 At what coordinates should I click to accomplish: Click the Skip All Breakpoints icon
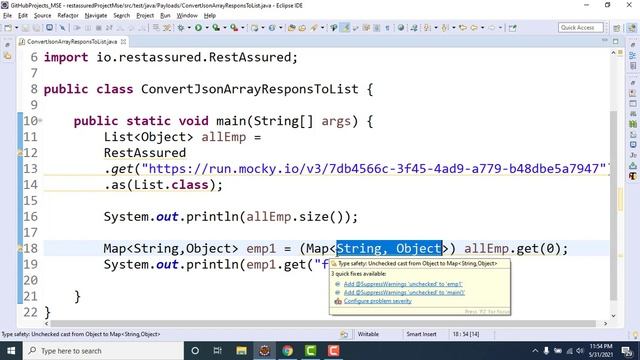pyautogui.click(x=62, y=28)
